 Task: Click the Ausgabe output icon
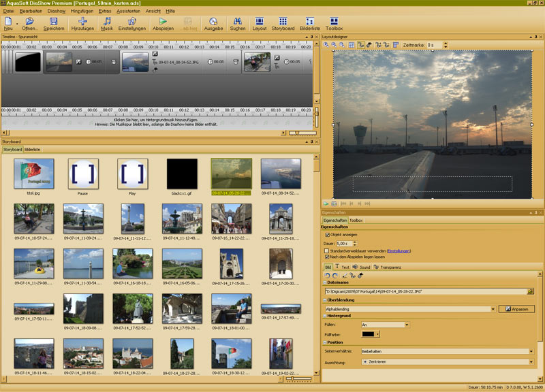[x=213, y=22]
